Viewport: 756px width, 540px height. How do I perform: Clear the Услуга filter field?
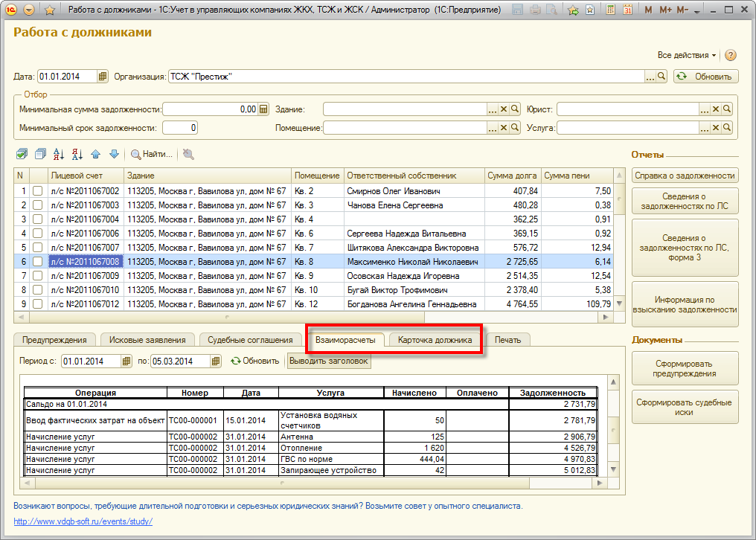[716, 128]
